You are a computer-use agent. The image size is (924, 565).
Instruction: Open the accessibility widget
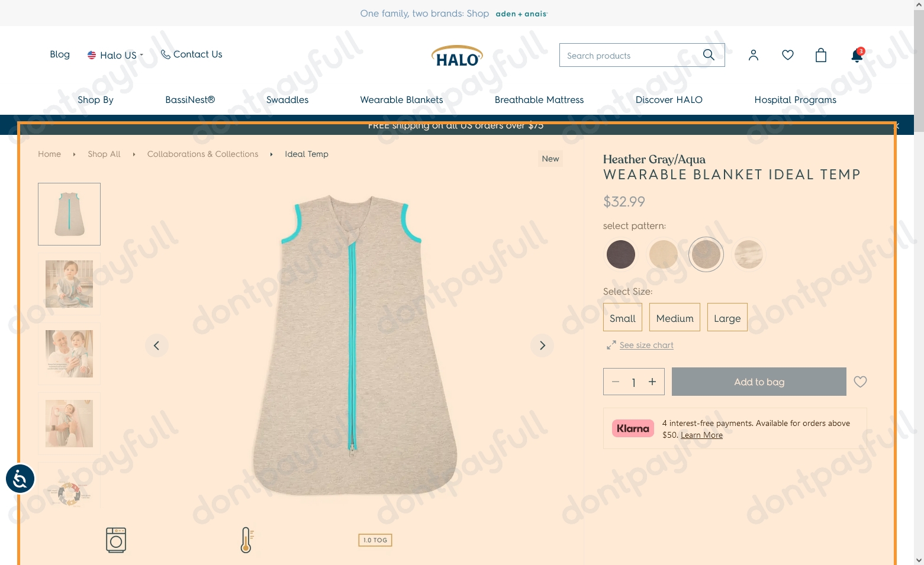pyautogui.click(x=20, y=479)
